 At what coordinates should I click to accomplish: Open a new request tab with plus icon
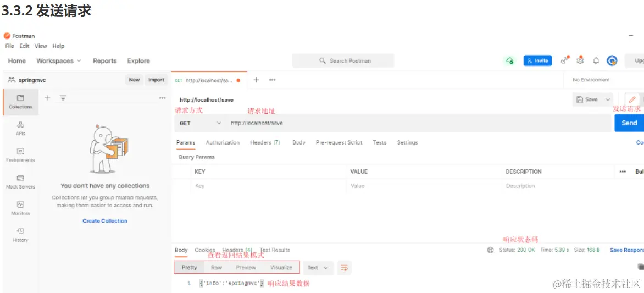[x=256, y=80]
